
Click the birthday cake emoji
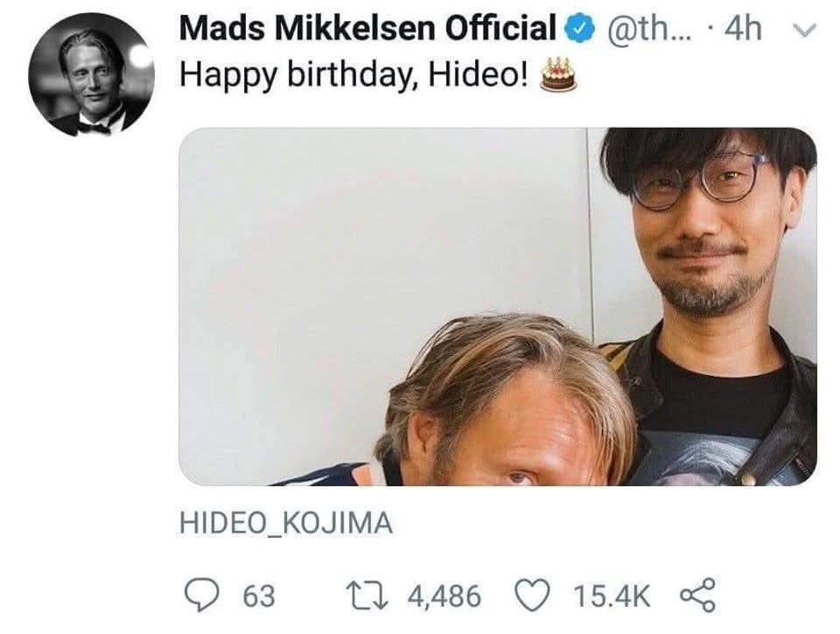pos(557,75)
